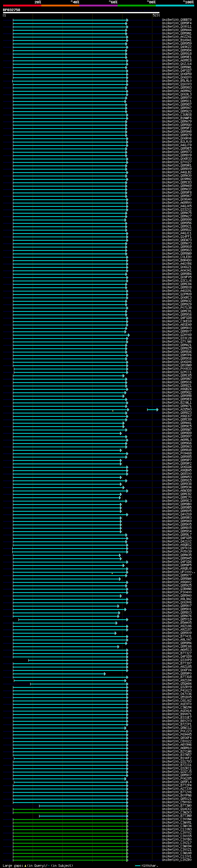Open hit UniRef100_Q49KZ2

(177, 47)
